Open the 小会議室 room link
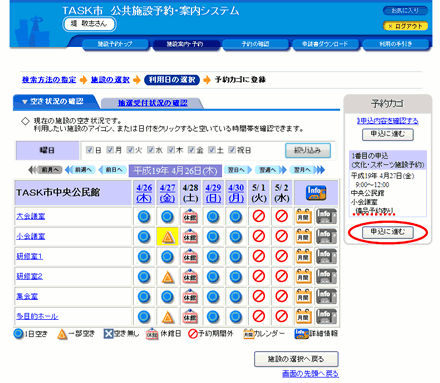This screenshot has height=383, width=440. coord(31,236)
